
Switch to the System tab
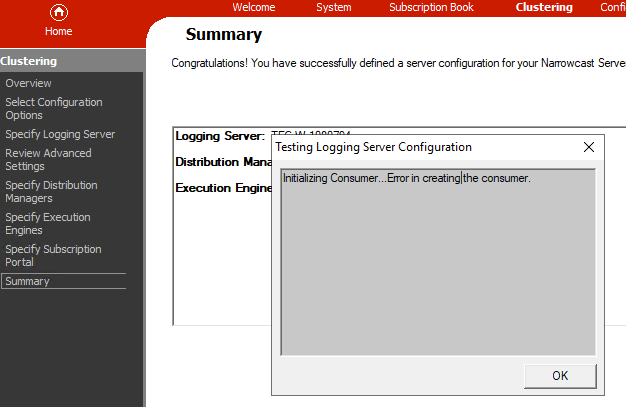(x=334, y=7)
